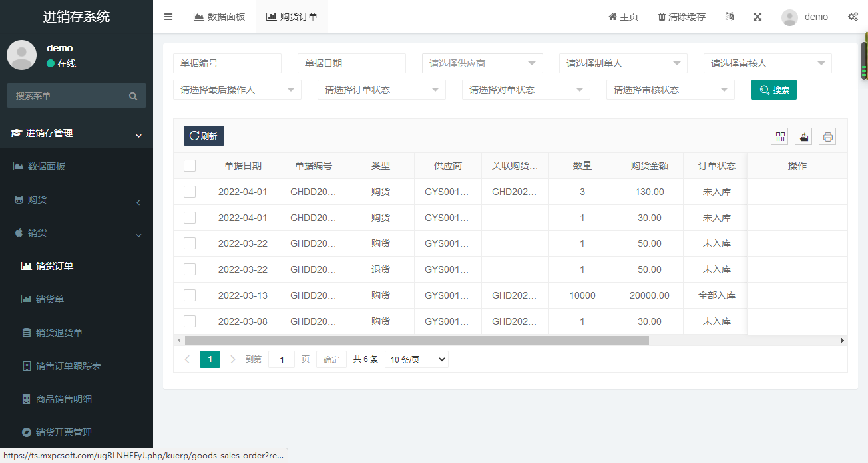This screenshot has width=868, height=463.
Task: Open the 请选择最后操作人 dropdown
Action: 237,90
